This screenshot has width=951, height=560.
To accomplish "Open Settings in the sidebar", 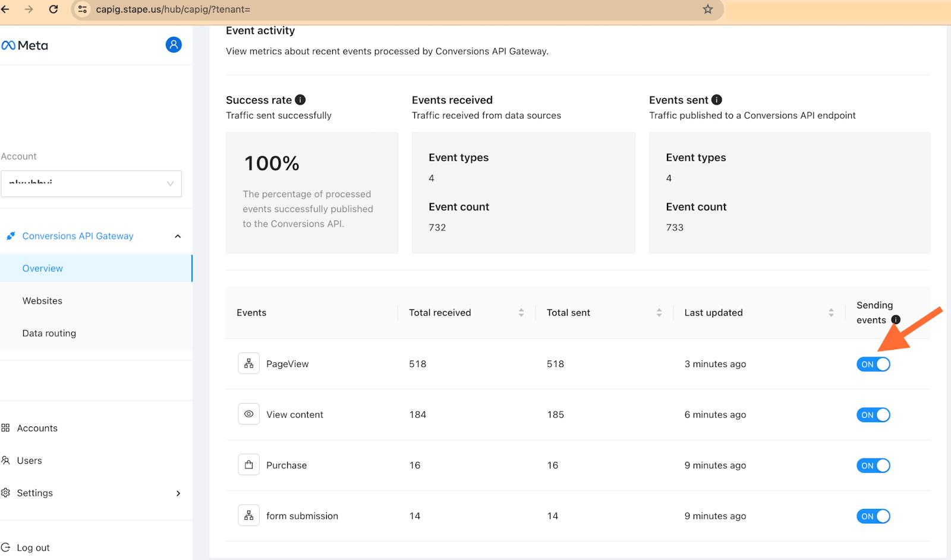I will pyautogui.click(x=34, y=493).
